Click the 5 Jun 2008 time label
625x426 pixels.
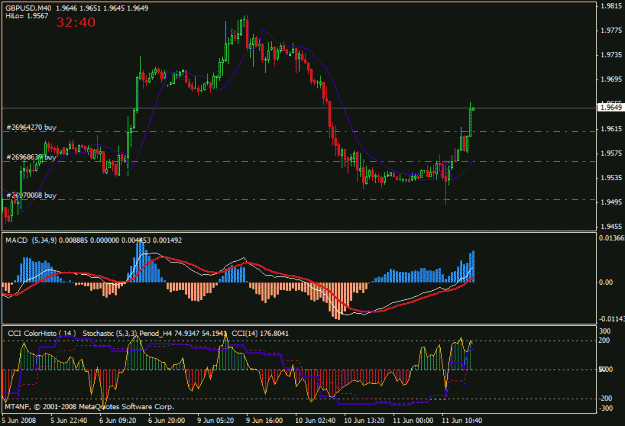[19, 420]
